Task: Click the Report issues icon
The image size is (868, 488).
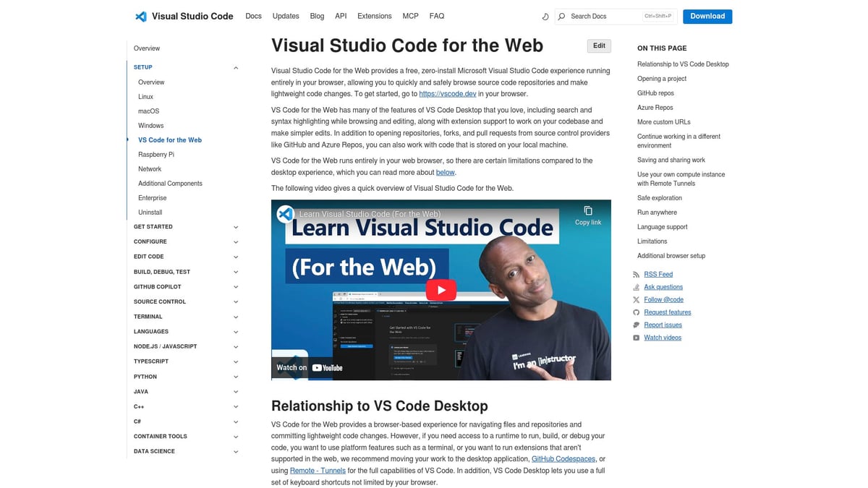Action: 637,325
